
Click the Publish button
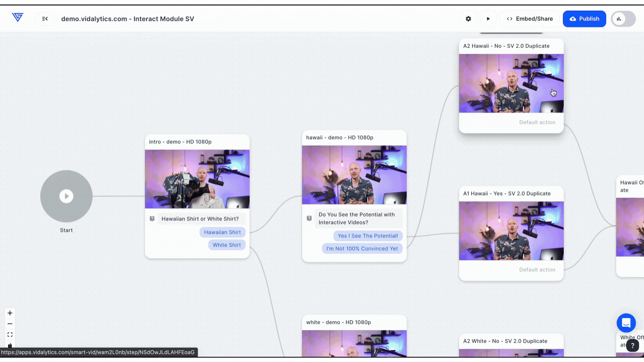(584, 19)
